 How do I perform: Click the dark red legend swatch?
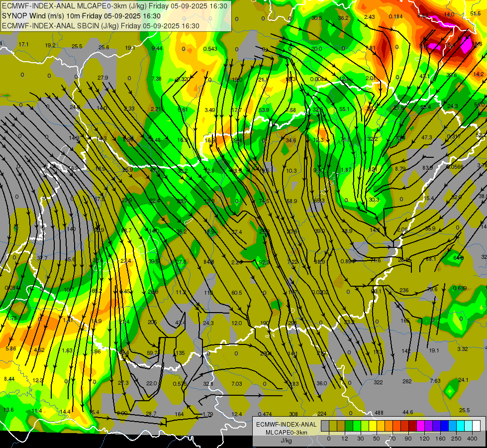[413, 426]
